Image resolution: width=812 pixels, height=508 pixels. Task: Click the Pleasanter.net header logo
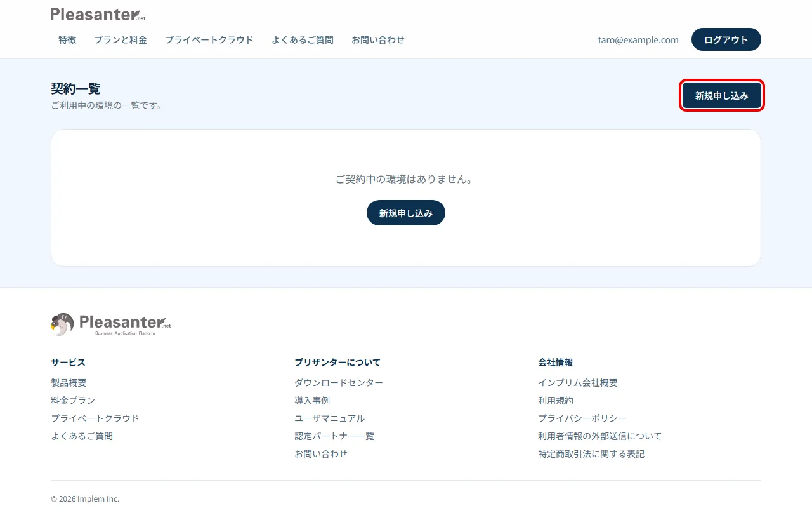[x=98, y=14]
